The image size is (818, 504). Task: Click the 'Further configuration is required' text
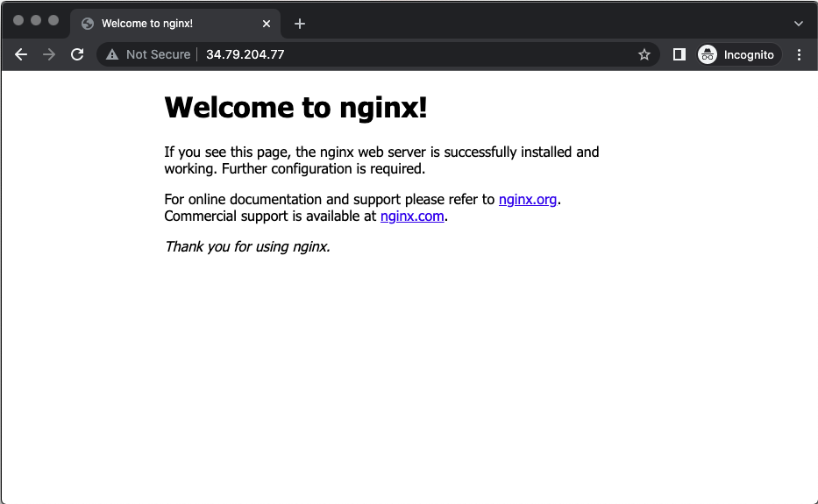click(x=323, y=168)
